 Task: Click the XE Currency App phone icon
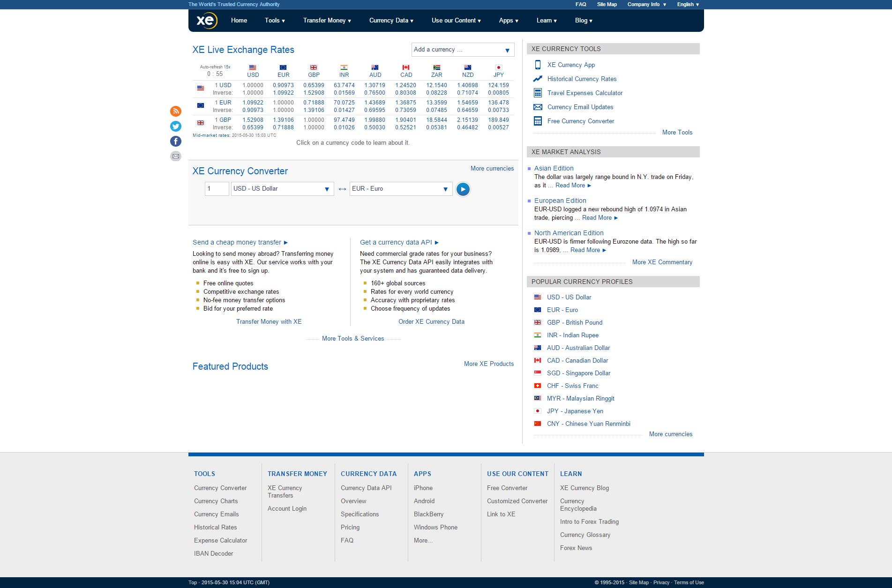538,65
